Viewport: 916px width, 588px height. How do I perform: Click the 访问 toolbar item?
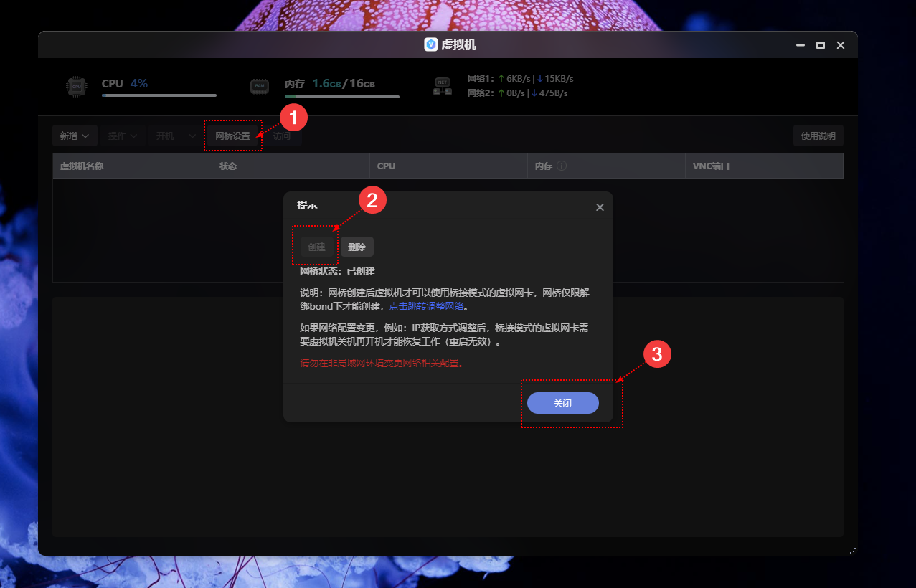point(283,135)
